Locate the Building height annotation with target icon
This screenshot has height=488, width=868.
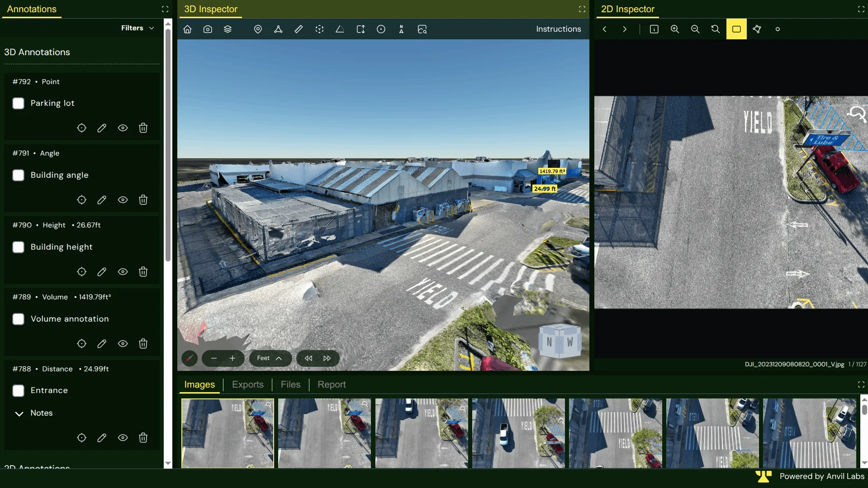tap(81, 272)
